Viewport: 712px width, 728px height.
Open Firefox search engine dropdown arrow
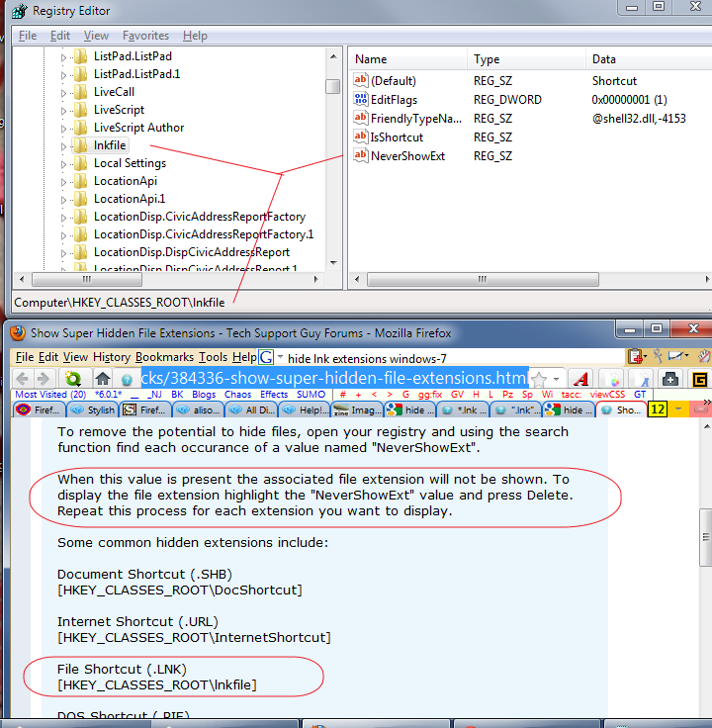280,357
